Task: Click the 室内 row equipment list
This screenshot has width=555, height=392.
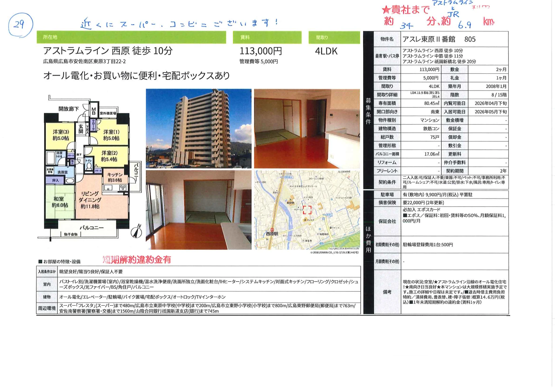Action: [x=209, y=284]
